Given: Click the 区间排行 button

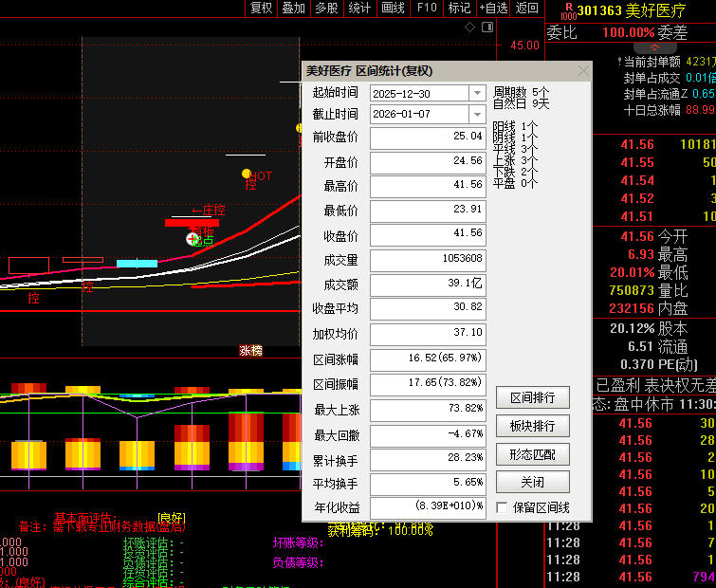Looking at the screenshot, I should click(x=532, y=397).
